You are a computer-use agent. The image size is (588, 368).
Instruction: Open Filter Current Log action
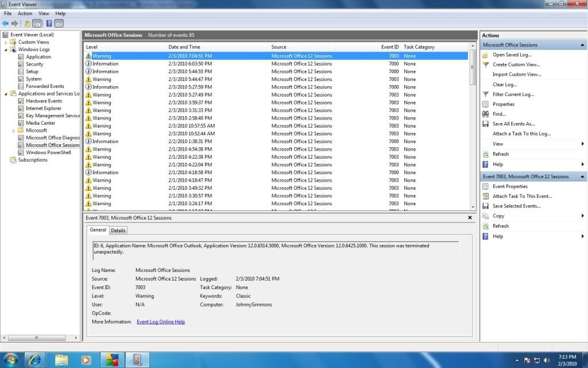click(513, 94)
